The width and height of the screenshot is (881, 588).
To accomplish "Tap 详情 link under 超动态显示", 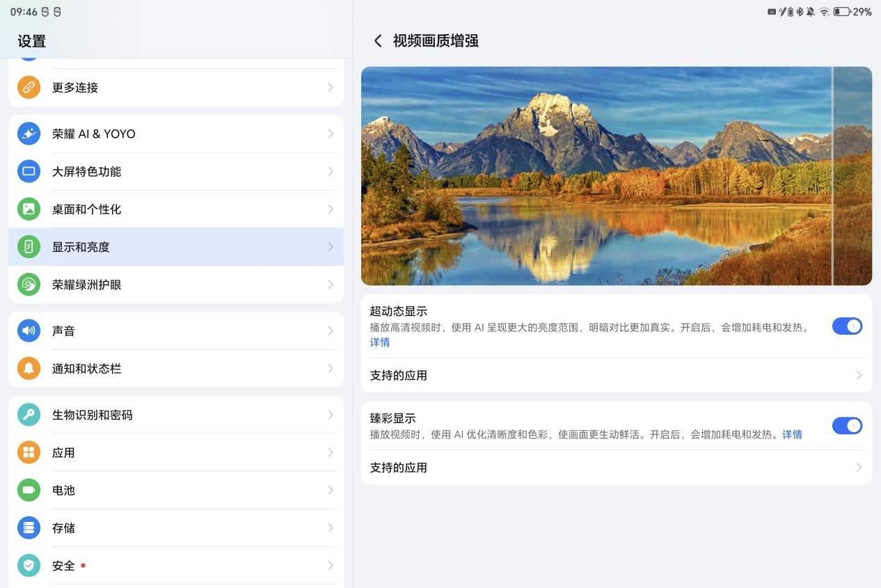I will (380, 342).
